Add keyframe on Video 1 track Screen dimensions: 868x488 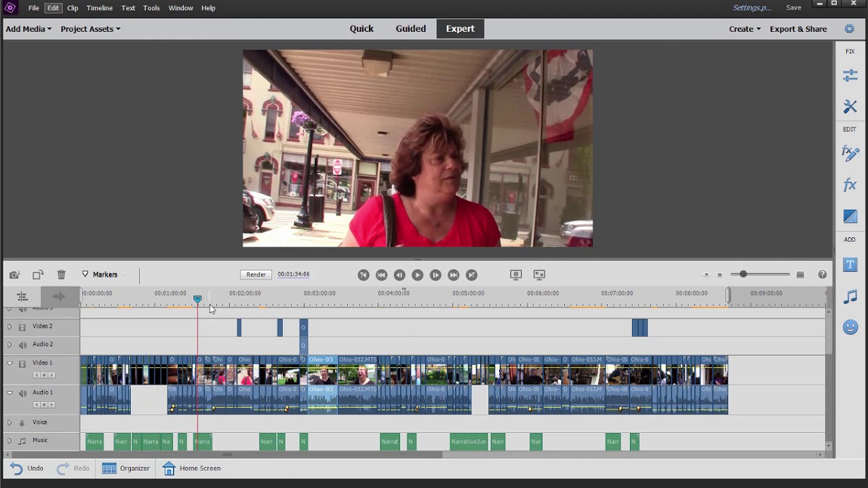tap(44, 375)
